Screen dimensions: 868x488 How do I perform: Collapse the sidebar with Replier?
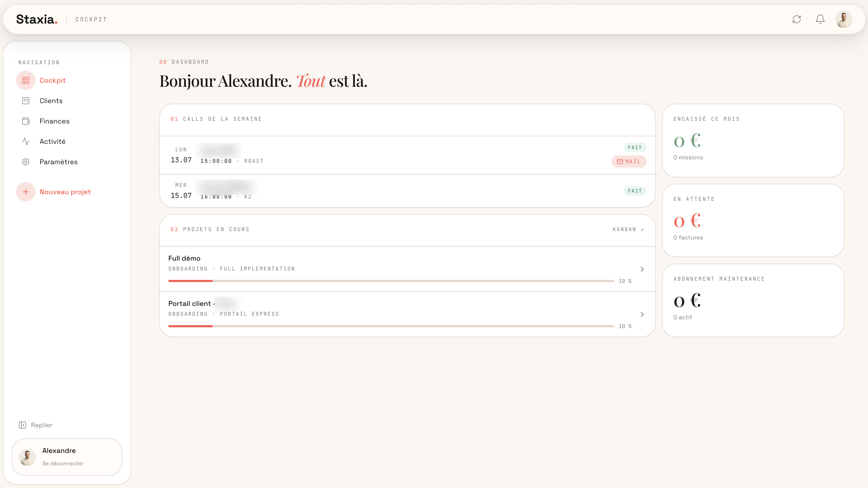pos(36,425)
